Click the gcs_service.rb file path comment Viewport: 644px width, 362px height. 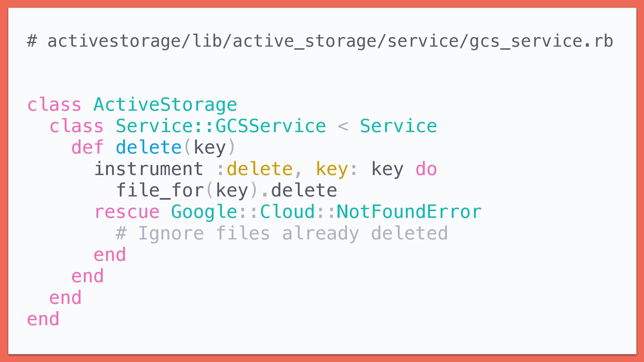[320, 41]
